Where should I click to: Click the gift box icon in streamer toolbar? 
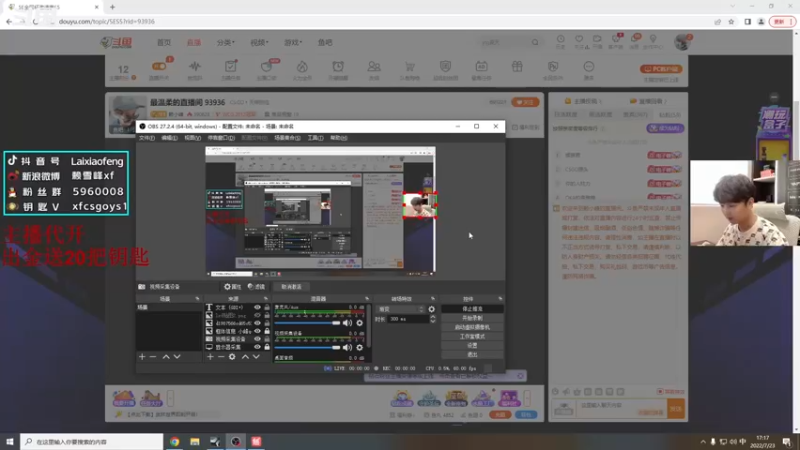[517, 67]
